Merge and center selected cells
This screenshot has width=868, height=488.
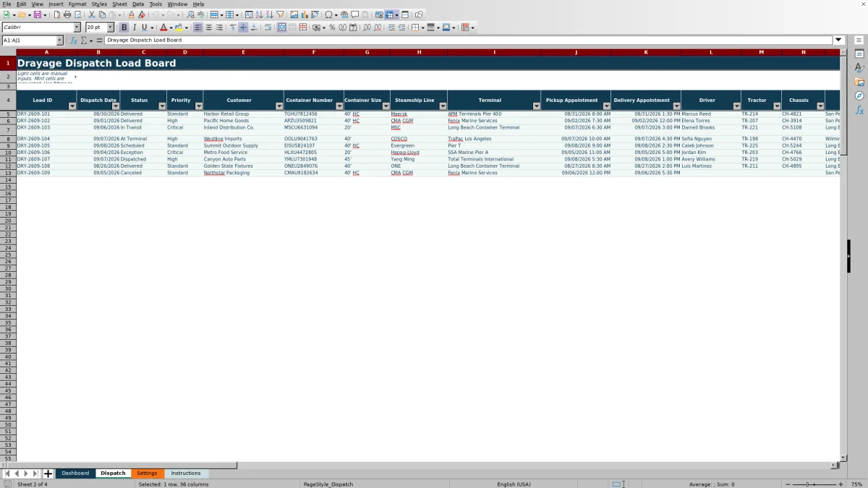click(x=282, y=27)
